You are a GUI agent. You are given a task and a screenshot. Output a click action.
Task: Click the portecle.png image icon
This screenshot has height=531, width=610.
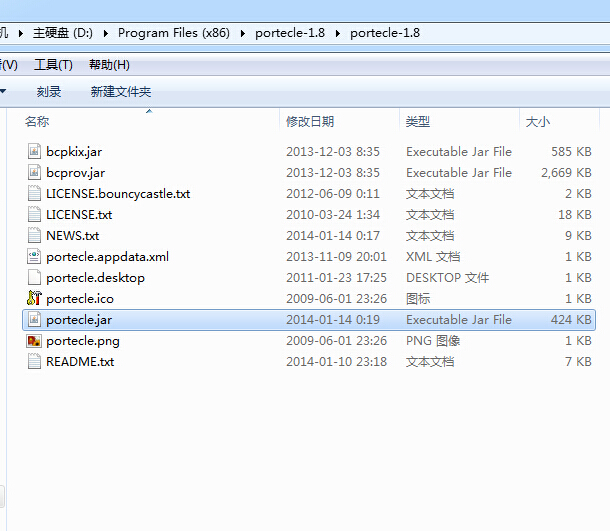[34, 341]
